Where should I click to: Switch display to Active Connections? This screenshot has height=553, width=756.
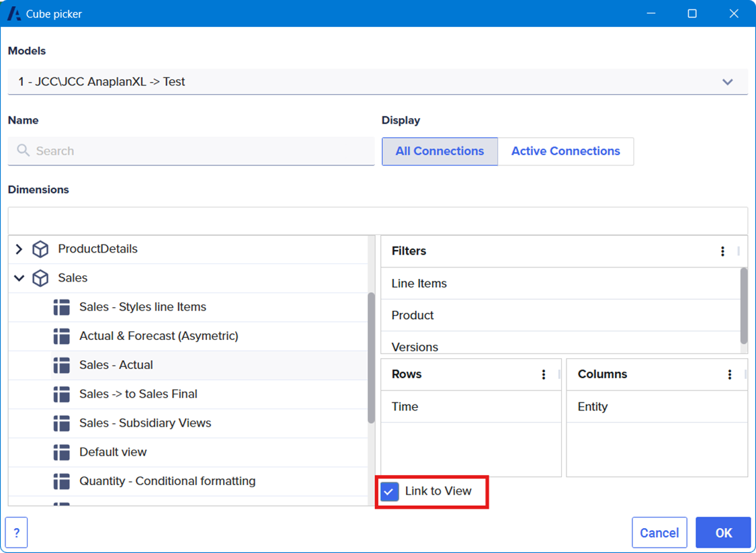tap(565, 151)
